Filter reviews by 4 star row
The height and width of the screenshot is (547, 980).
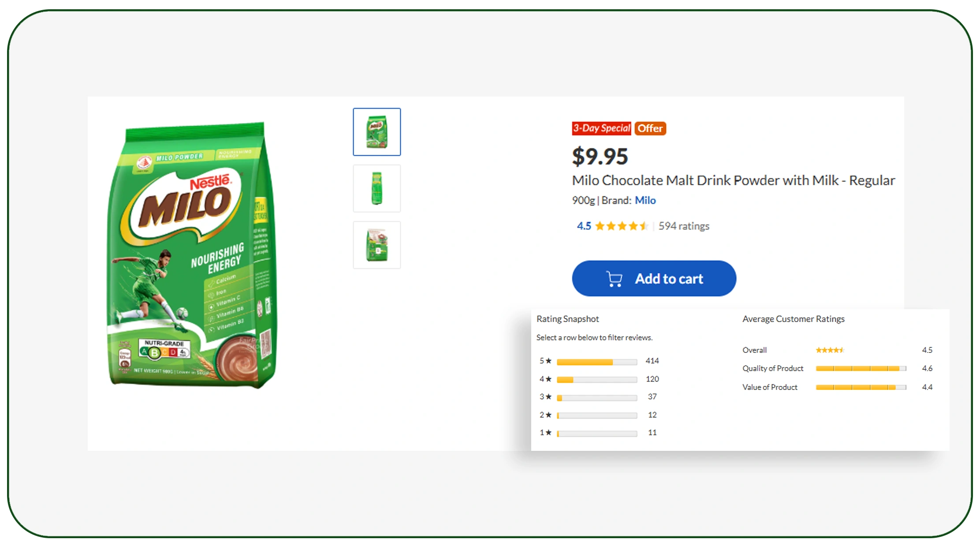(597, 379)
